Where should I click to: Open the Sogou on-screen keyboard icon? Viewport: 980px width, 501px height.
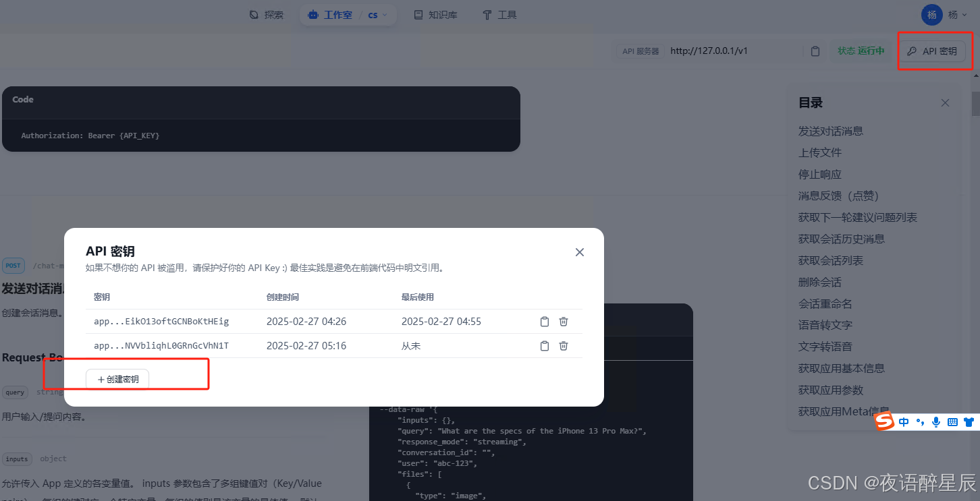[952, 421]
